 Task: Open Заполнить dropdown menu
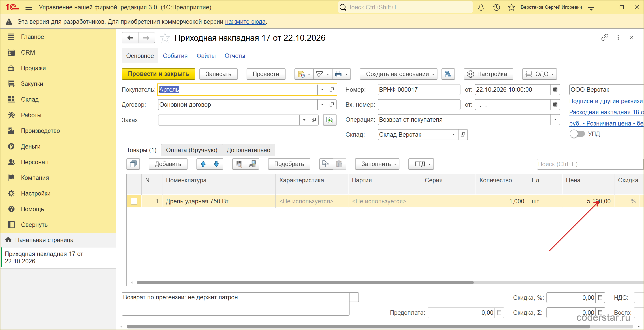pos(377,164)
